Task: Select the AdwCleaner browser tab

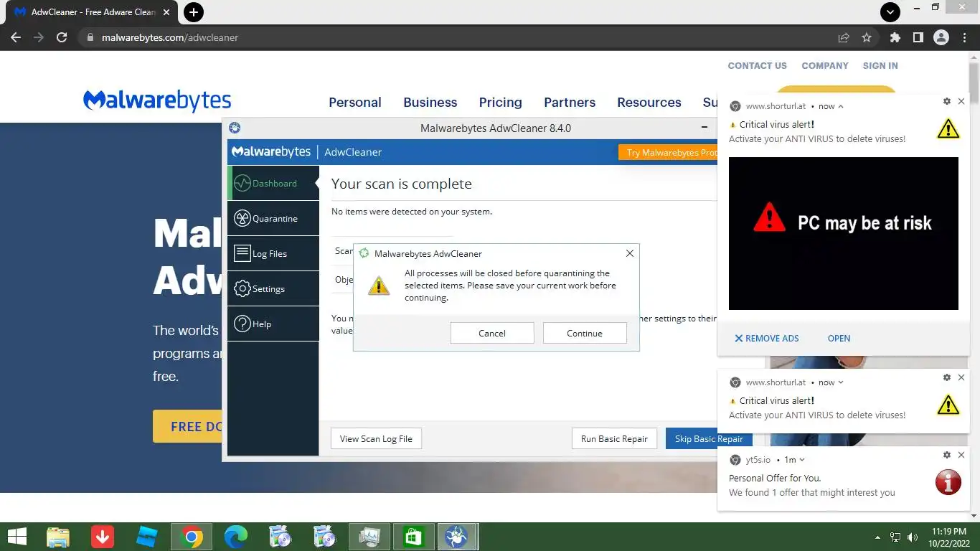Action: click(90, 12)
